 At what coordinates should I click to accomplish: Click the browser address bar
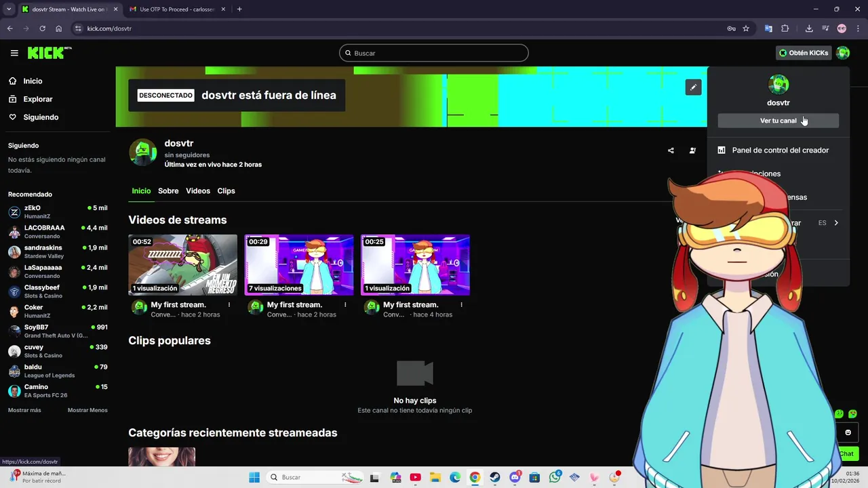[400, 28]
